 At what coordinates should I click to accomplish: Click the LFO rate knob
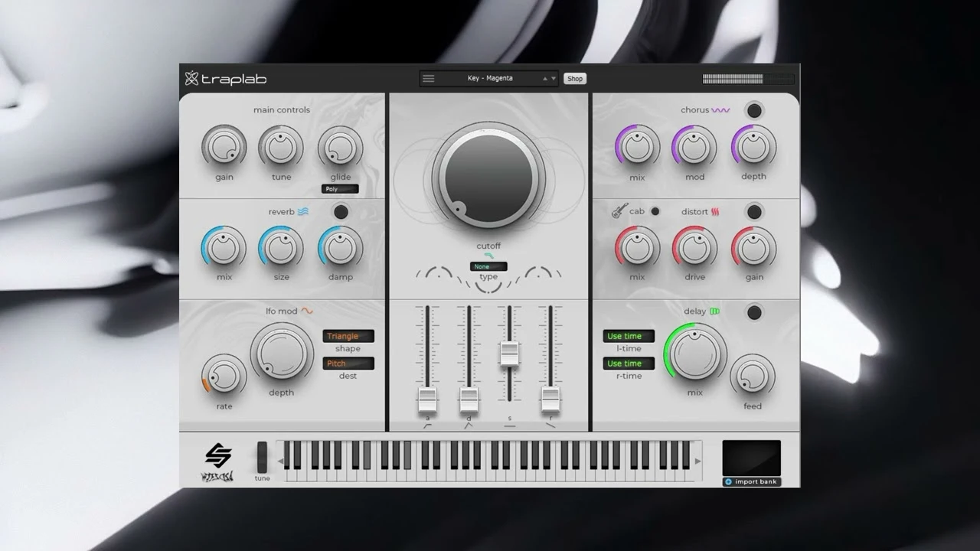point(224,375)
